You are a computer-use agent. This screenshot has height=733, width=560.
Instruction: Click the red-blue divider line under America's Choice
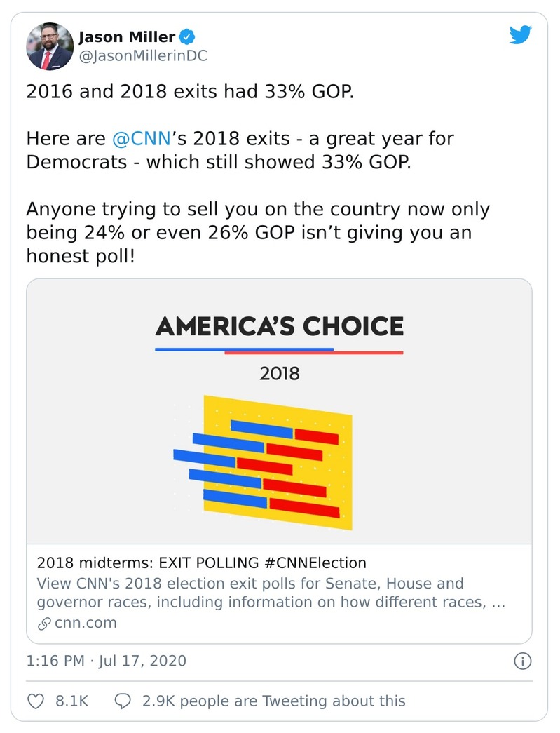coord(280,351)
